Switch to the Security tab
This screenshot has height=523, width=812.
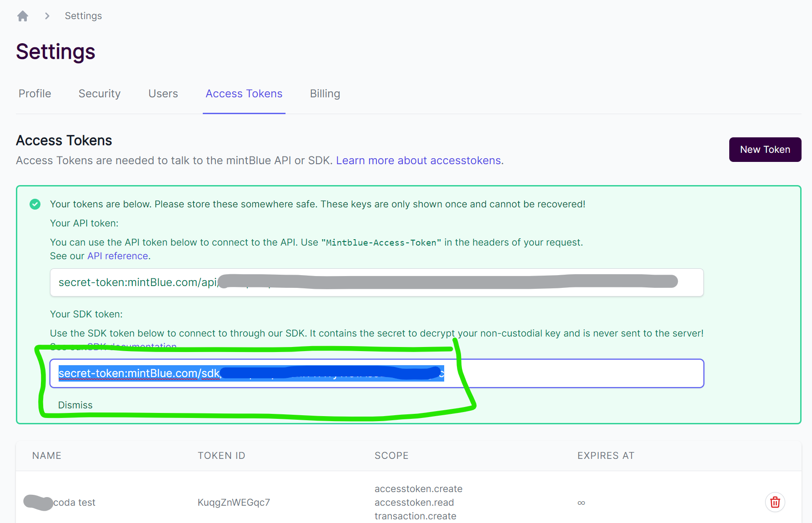100,94
